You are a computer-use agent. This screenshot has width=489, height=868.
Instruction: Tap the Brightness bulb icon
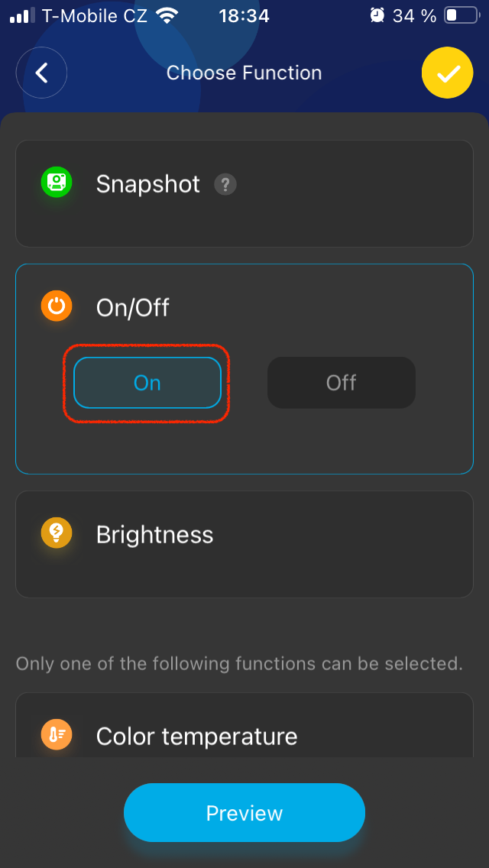coord(57,533)
